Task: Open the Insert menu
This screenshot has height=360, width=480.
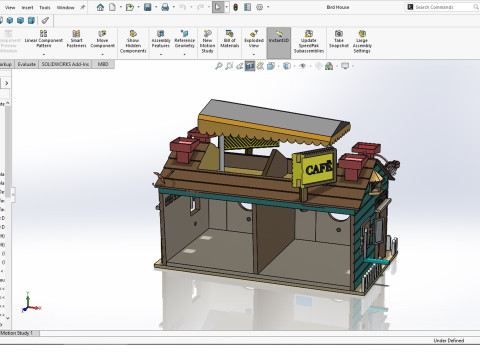Action: [27, 7]
